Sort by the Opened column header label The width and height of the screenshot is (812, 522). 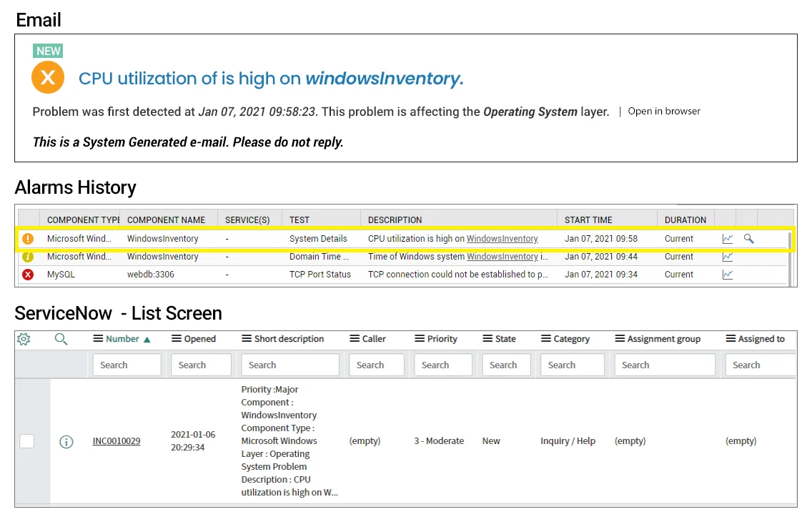(200, 339)
